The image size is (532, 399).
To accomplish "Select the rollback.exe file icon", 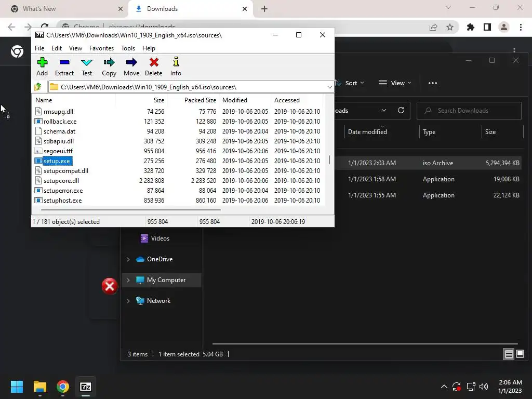I will tap(38, 121).
